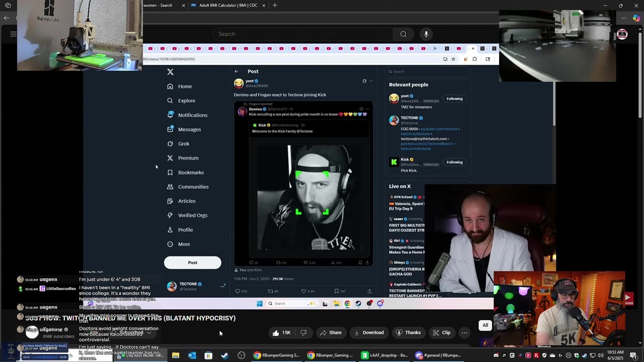This screenshot has height=362, width=644.
Task: Click the YouTube Download button
Action: [x=369, y=332]
